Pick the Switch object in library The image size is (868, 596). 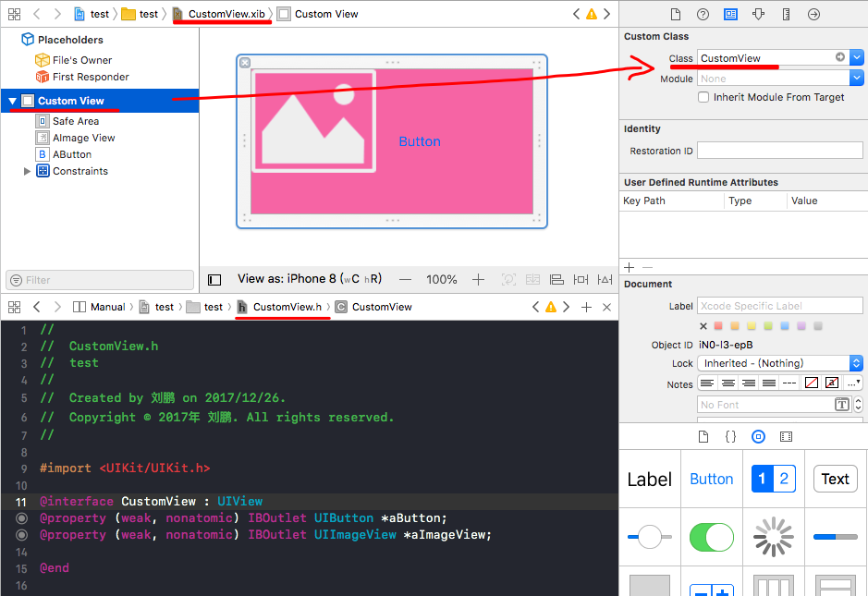pyautogui.click(x=712, y=537)
